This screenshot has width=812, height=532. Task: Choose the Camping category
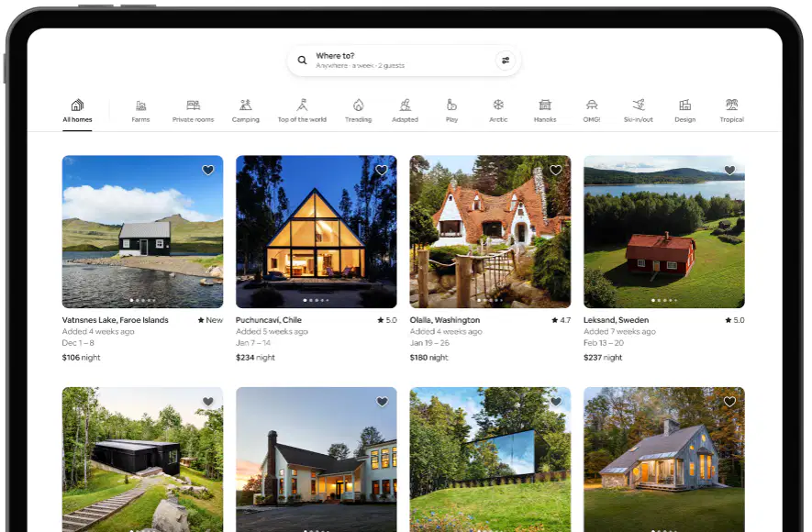point(246,111)
